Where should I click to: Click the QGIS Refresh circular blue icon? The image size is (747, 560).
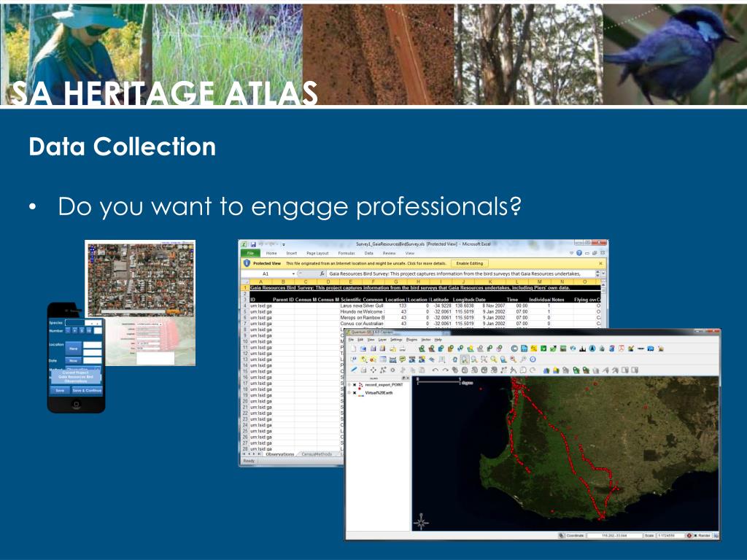[533, 359]
